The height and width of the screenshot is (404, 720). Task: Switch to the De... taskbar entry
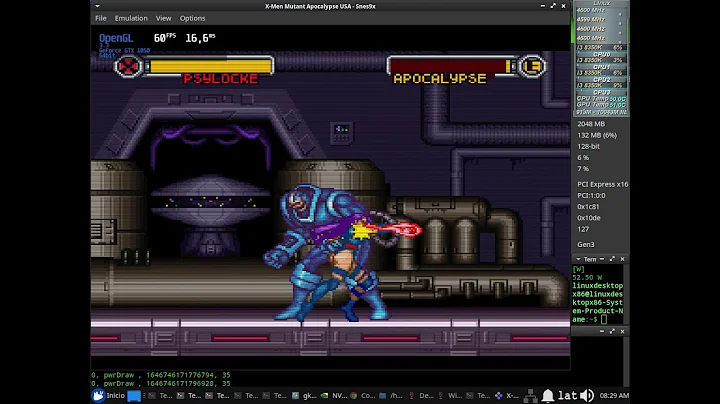coord(421,395)
